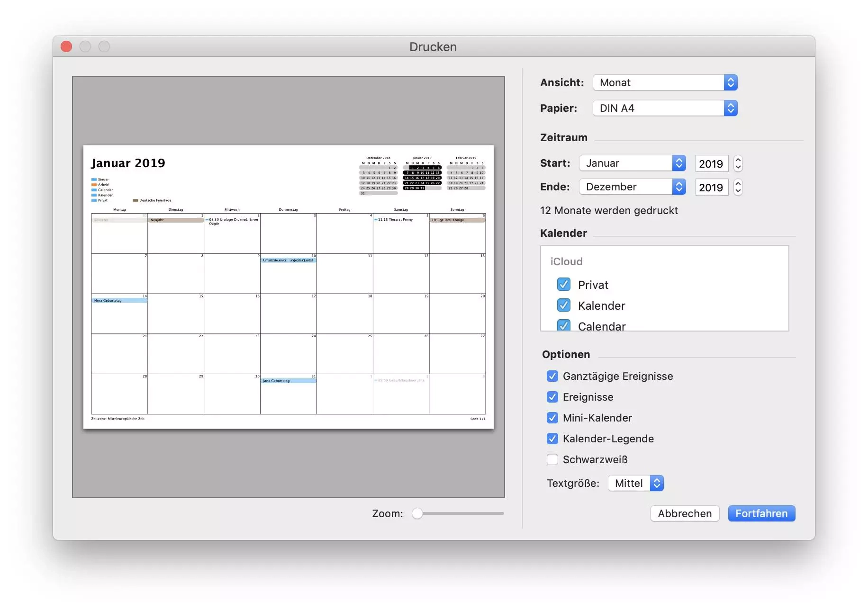Click the Ende year field showing 2019
Viewport: 868px width, 610px height.
tap(711, 187)
